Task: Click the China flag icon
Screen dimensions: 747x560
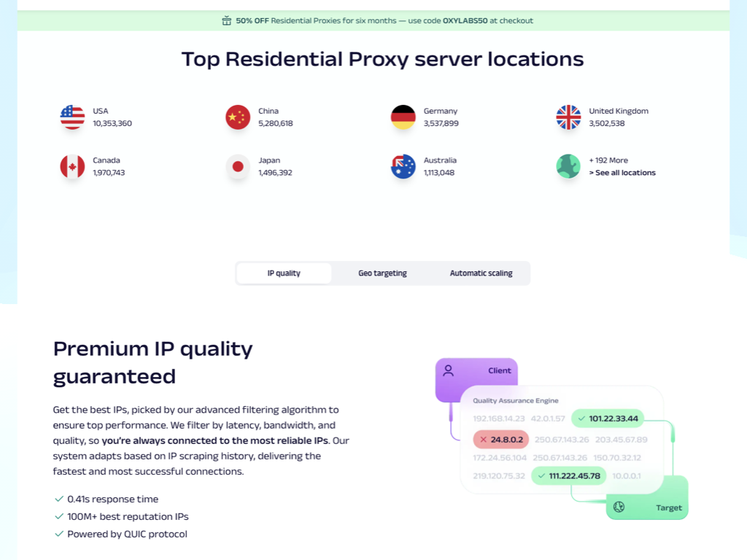Action: point(238,117)
